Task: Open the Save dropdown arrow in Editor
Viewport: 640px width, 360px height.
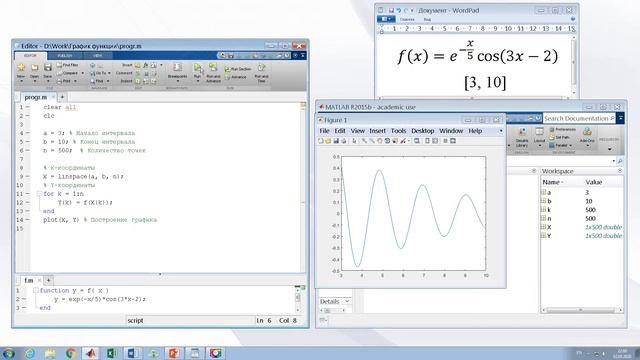Action: [x=48, y=81]
